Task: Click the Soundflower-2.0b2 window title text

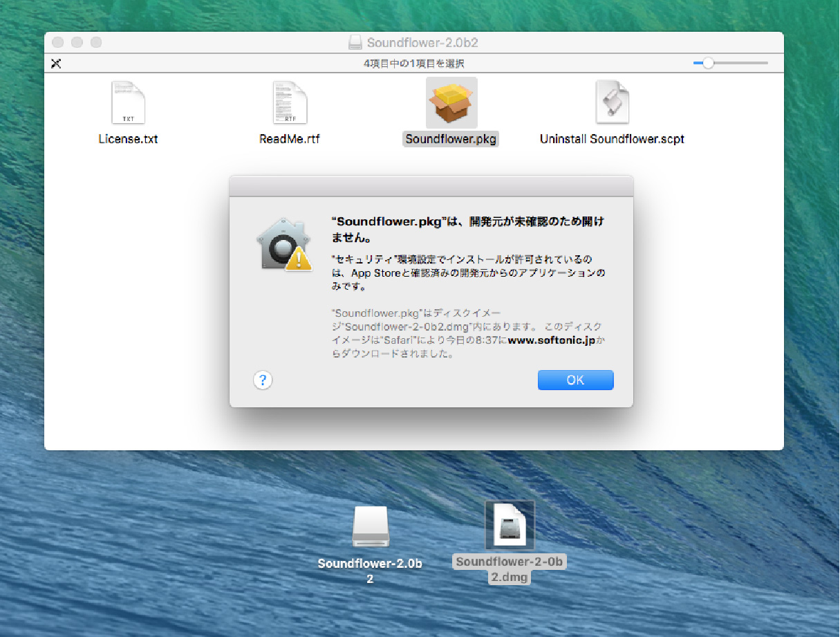Action: coord(422,43)
